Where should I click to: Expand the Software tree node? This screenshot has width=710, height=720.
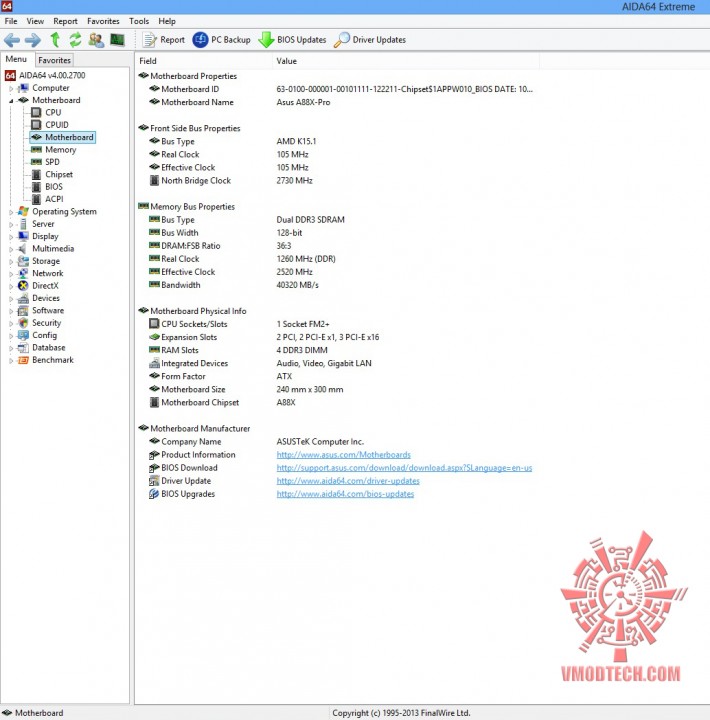[11, 311]
